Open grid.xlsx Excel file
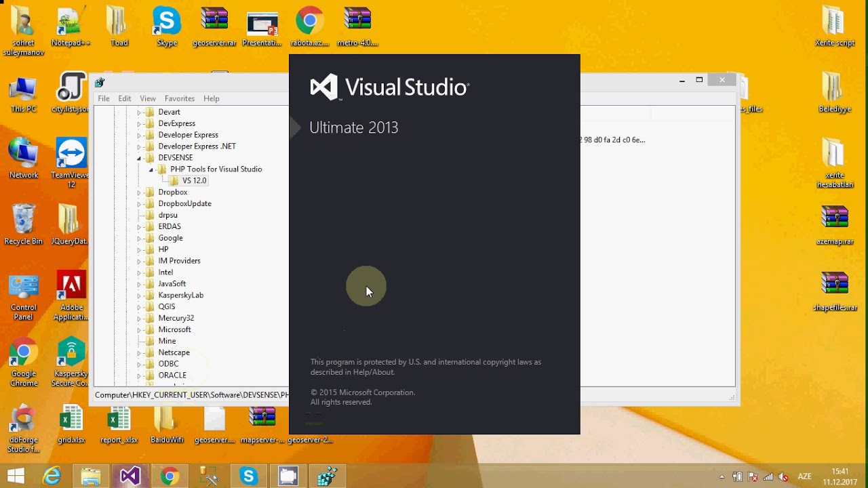Viewport: 868px width, 488px height. tap(71, 426)
